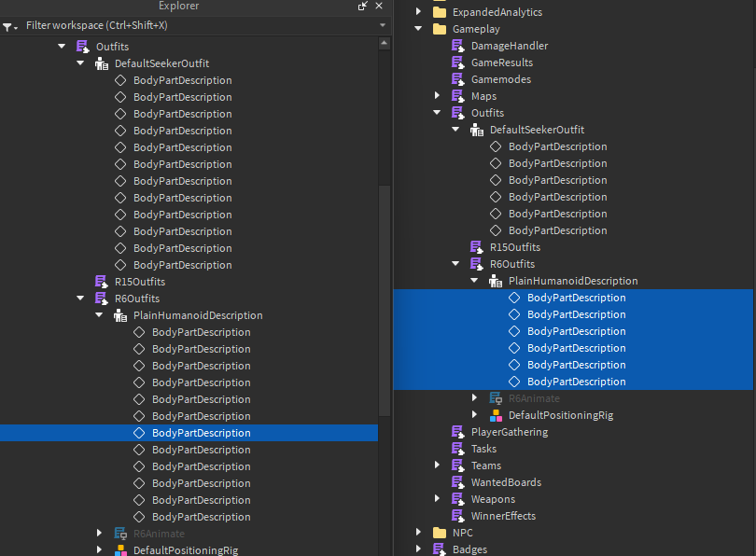Select the DamageHandler script icon
Screen dimensions: 756x556
[x=459, y=46]
